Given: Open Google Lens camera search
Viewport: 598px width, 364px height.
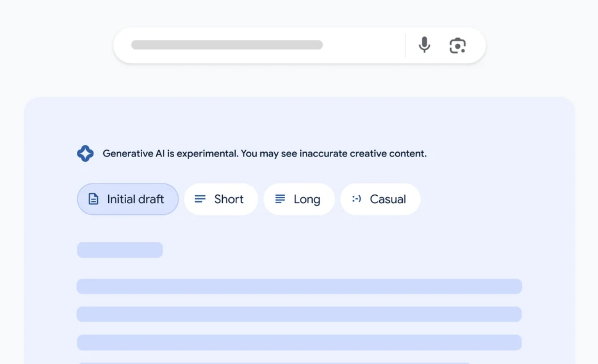Looking at the screenshot, I should coord(458,46).
